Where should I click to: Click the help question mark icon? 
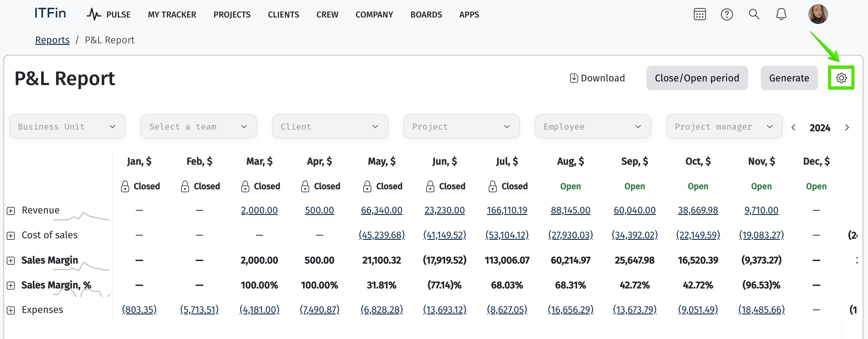point(727,14)
